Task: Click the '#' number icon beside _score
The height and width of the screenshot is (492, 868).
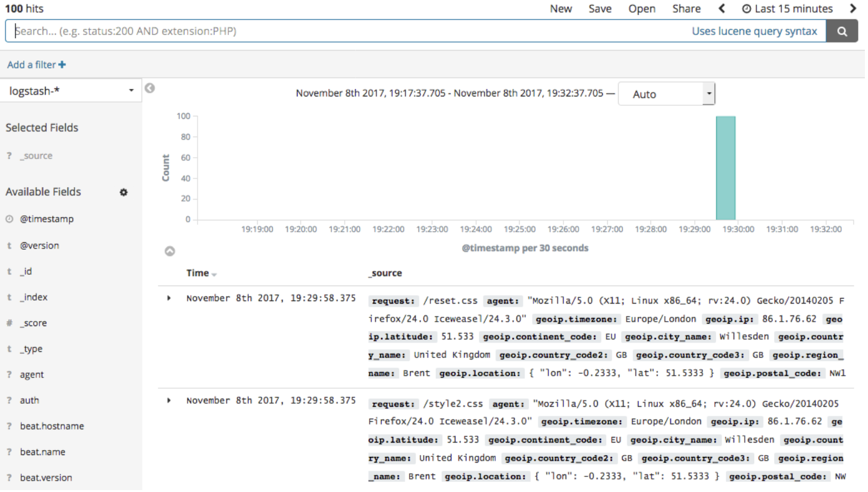Action: click(11, 322)
